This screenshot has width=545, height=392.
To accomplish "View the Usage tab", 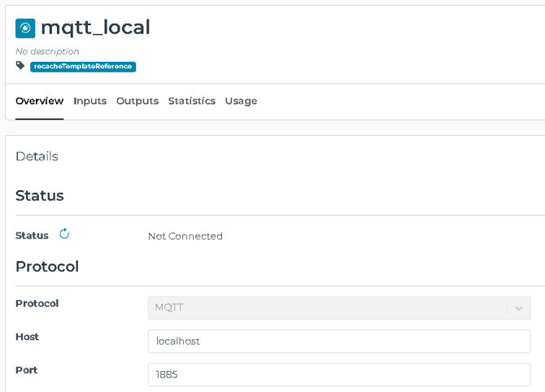I will point(242,101).
